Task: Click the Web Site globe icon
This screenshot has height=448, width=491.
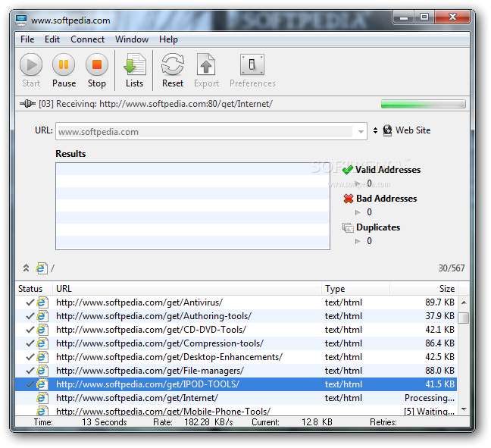Action: click(x=387, y=130)
